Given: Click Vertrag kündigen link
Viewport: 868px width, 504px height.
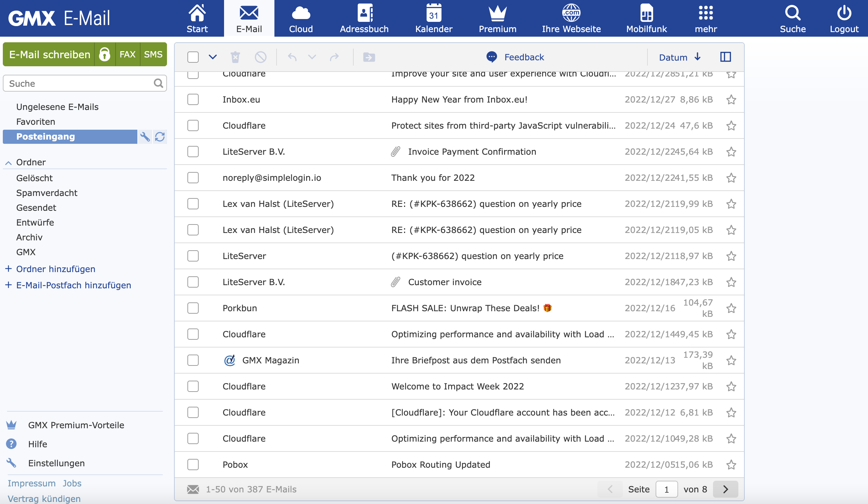Looking at the screenshot, I should coord(44,499).
